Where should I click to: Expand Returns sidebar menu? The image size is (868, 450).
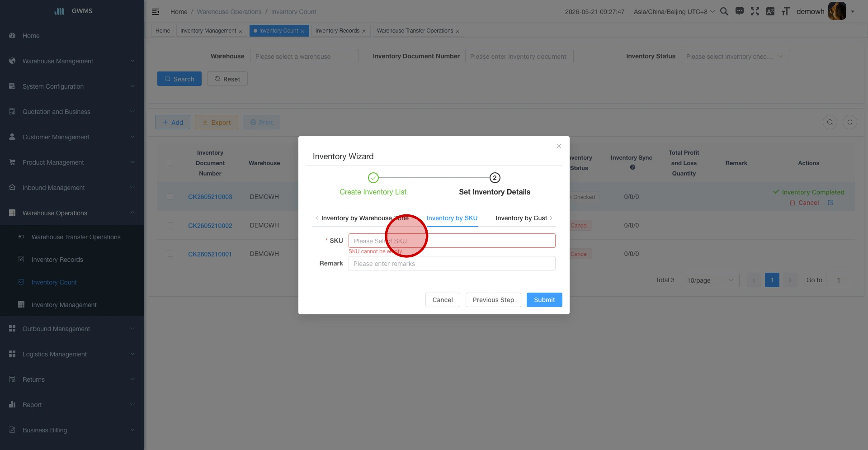click(72, 379)
